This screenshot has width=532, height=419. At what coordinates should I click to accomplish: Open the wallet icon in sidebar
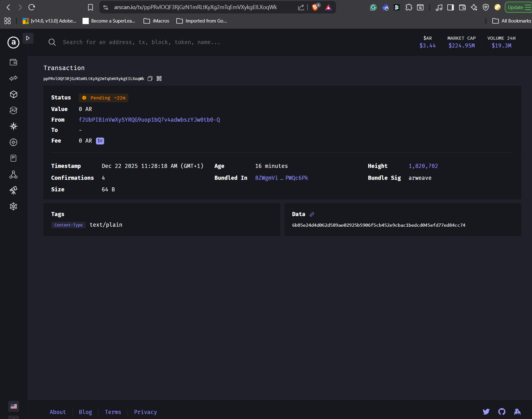pyautogui.click(x=13, y=62)
